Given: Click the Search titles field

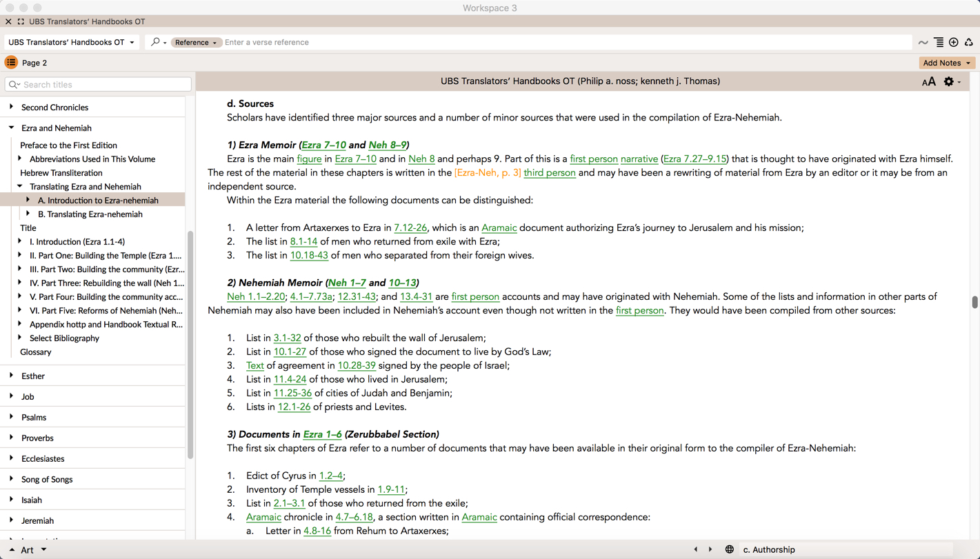Looking at the screenshot, I should (x=98, y=85).
